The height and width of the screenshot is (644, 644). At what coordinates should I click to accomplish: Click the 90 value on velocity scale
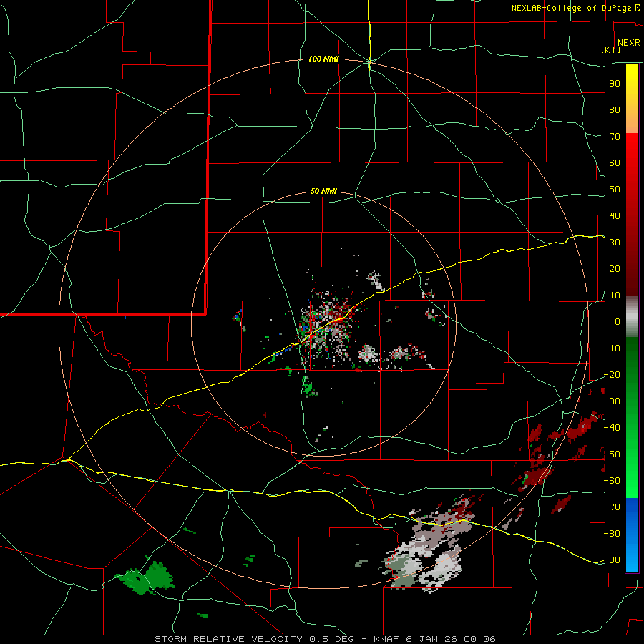(615, 84)
